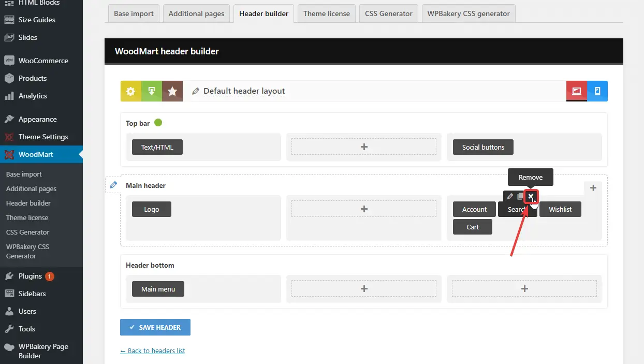Add element to Top bar center column
644x364 pixels.
364,147
